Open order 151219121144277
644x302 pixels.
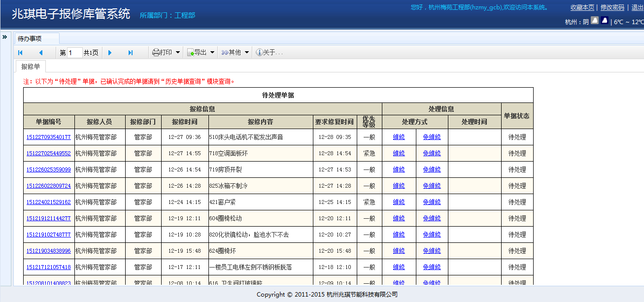tap(49, 219)
